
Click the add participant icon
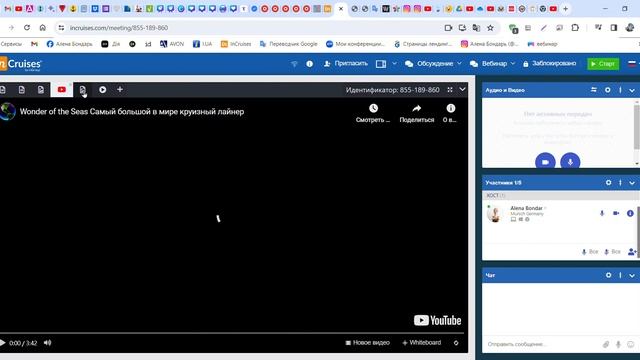click(x=632, y=251)
